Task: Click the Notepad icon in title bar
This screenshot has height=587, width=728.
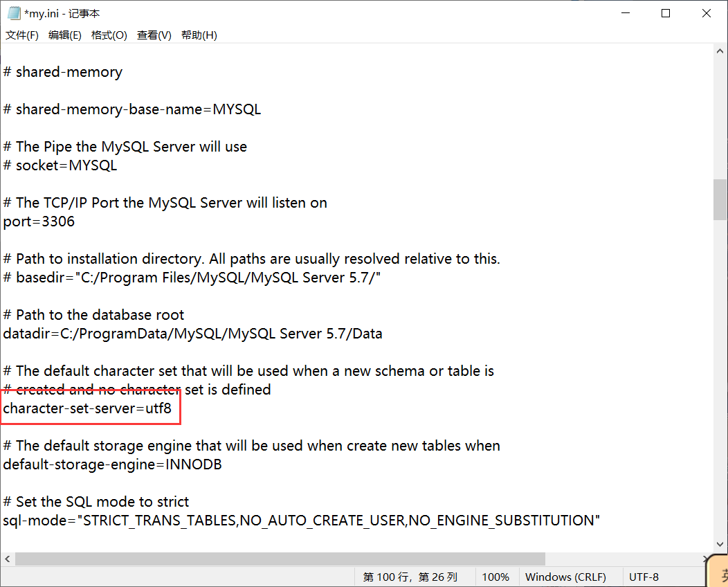Action: click(x=14, y=13)
